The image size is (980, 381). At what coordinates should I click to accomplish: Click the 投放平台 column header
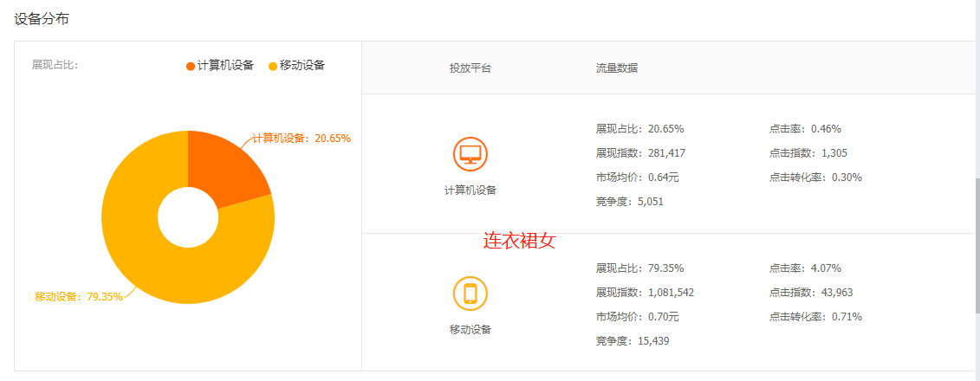[x=470, y=68]
